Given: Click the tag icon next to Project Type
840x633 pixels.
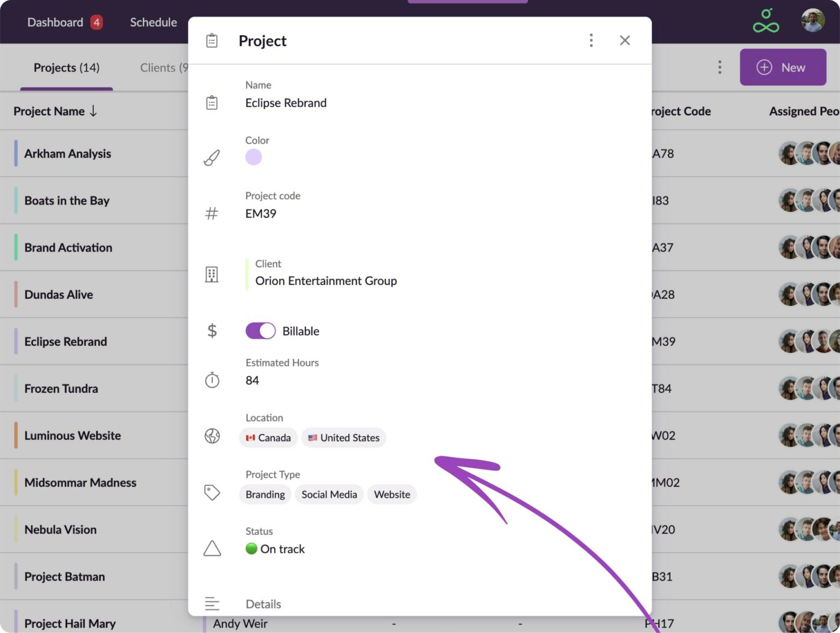Looking at the screenshot, I should pyautogui.click(x=212, y=492).
